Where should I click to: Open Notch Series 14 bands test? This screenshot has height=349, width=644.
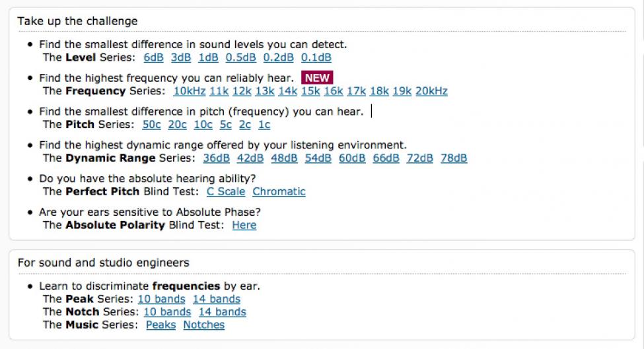(x=222, y=312)
